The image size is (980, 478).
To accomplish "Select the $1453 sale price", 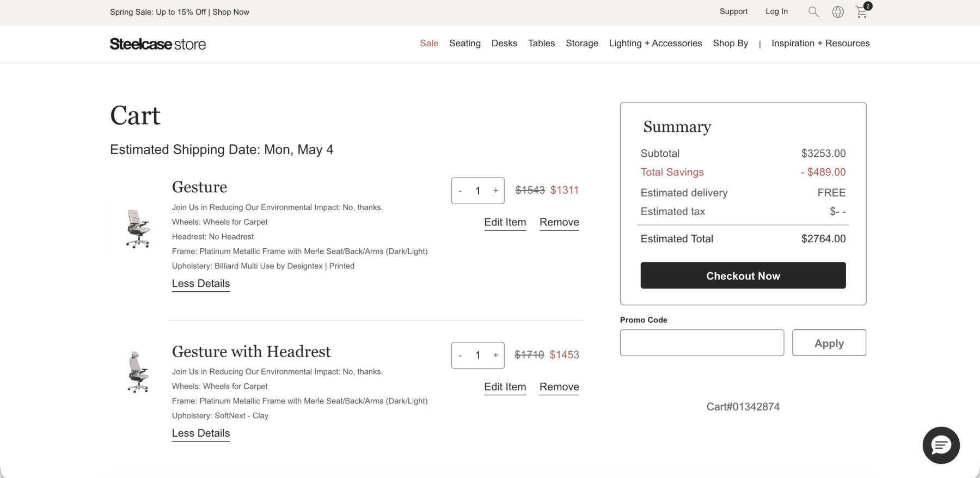I will click(x=565, y=355).
